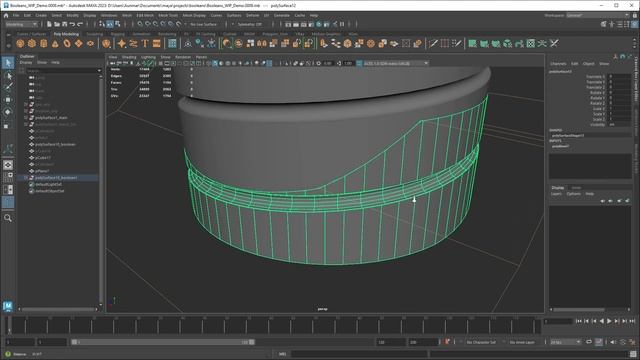
Task: Open the Channels menu in Channel Box
Action: pos(558,64)
